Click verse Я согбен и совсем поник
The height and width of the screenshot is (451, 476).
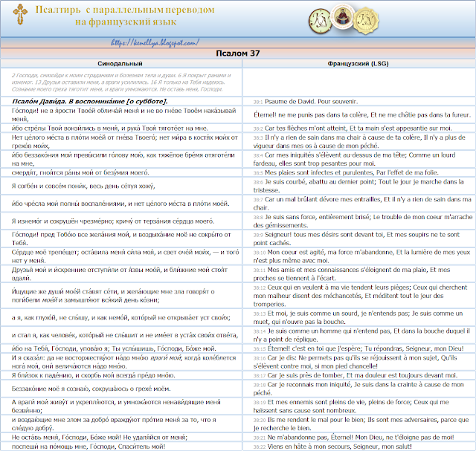coord(83,186)
